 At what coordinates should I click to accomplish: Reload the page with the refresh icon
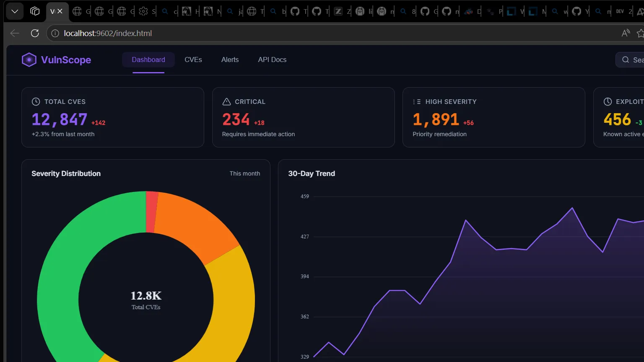(x=35, y=33)
